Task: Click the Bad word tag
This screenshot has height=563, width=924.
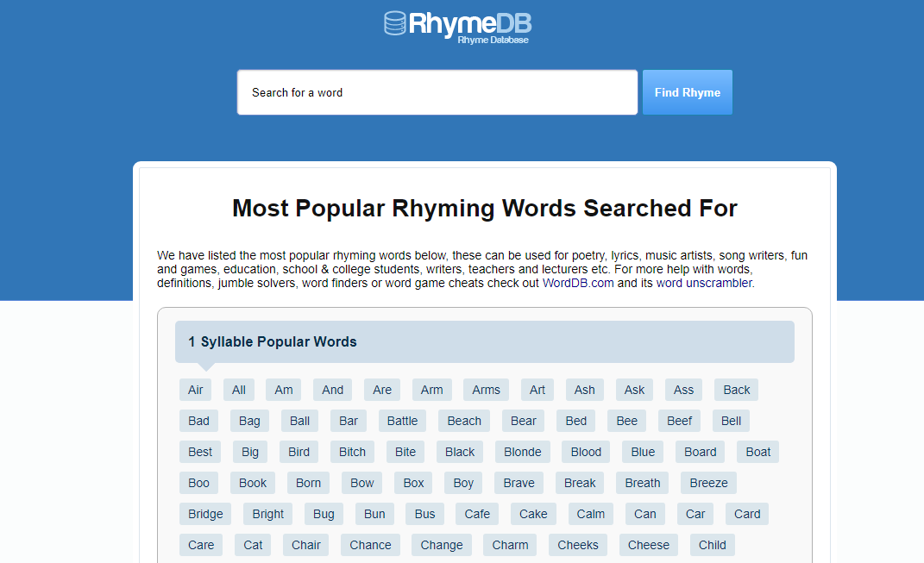Action: click(x=198, y=421)
